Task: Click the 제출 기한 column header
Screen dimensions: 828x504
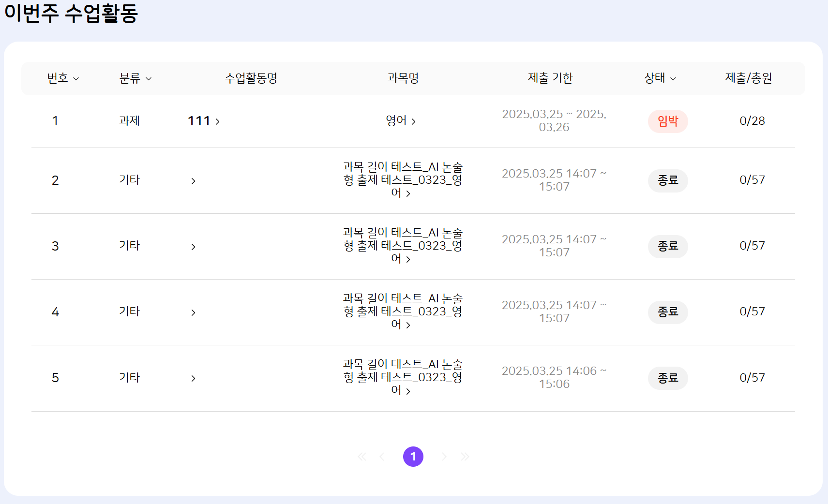Action: coord(550,78)
